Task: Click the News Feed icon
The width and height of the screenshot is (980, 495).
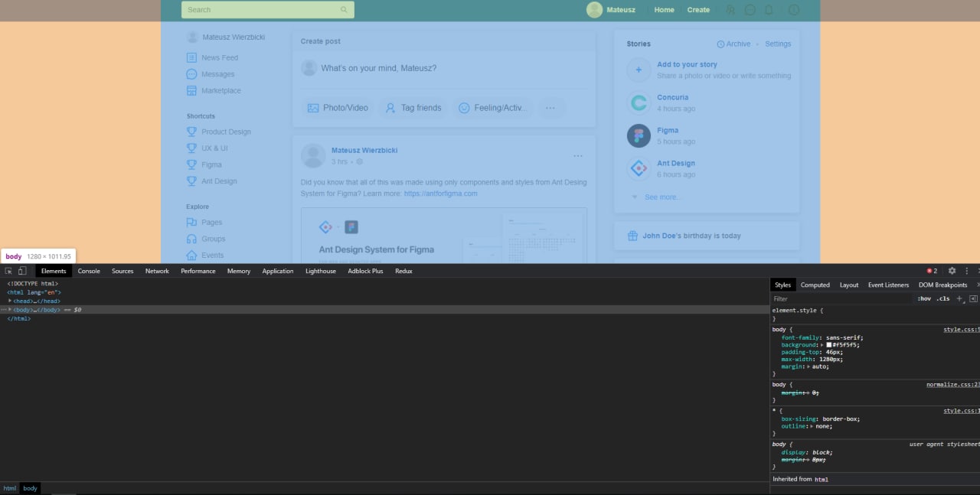Action: click(x=191, y=57)
